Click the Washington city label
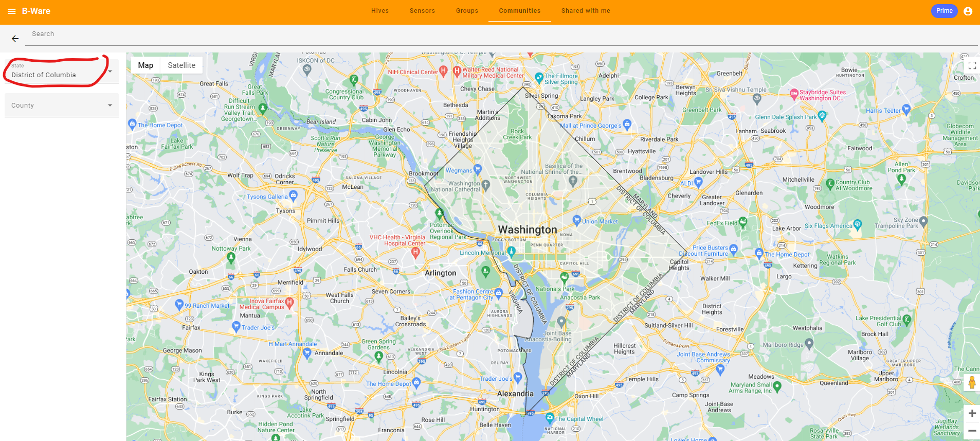 [528, 230]
